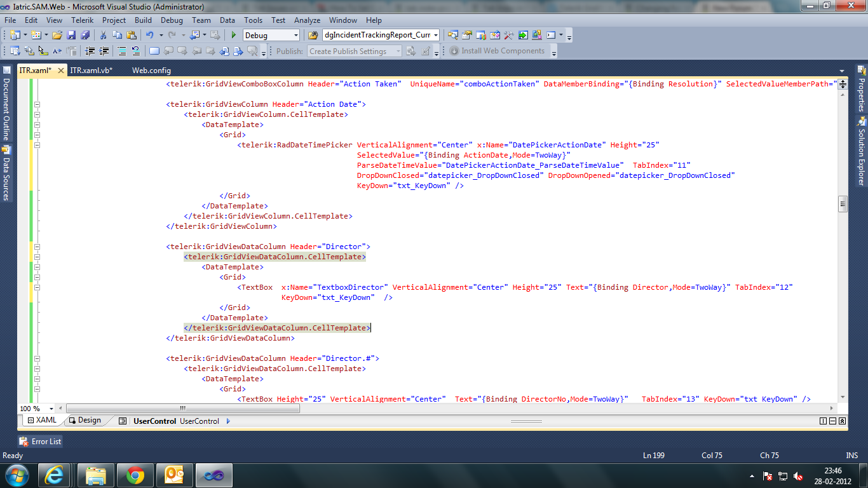This screenshot has height=488, width=868.
Task: Click the Ln 199 status bar indicator
Action: point(654,456)
